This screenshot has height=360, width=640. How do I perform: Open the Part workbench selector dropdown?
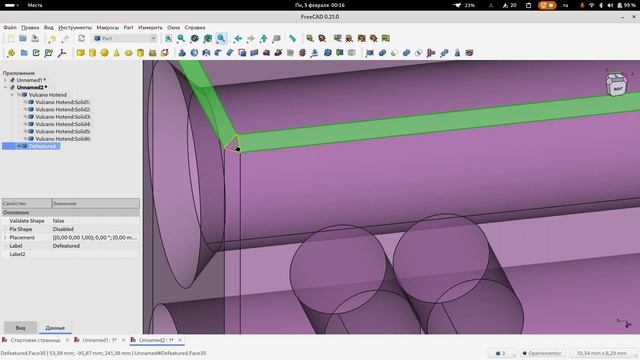click(125, 38)
